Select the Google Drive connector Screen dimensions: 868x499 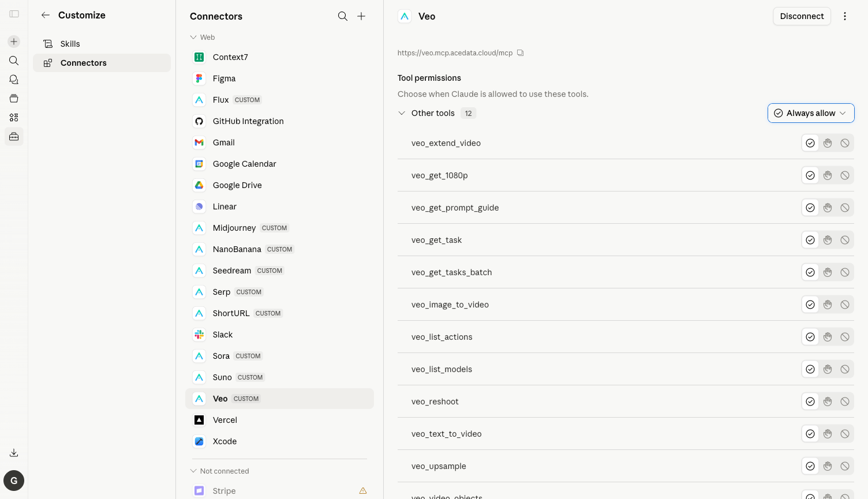[x=279, y=185]
